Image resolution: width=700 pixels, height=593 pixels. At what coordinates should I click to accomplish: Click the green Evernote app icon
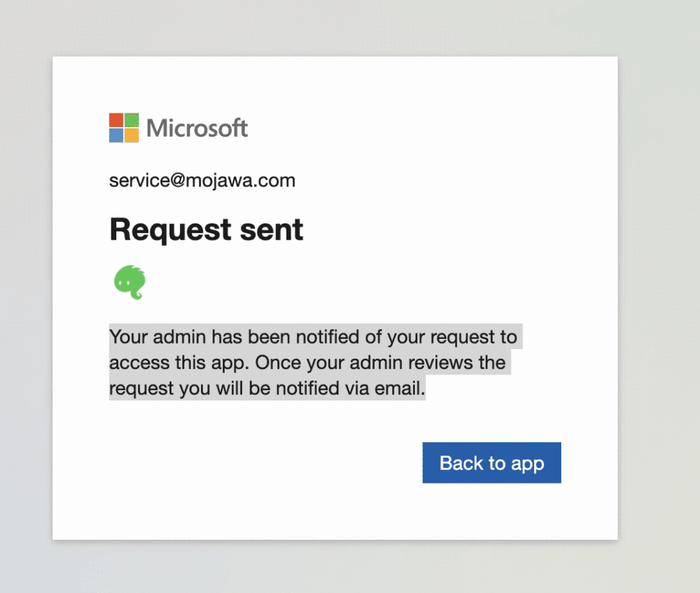tap(129, 282)
